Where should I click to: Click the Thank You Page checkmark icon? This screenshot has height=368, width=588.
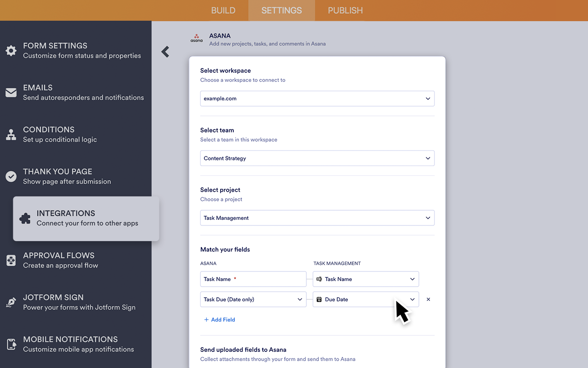11,177
